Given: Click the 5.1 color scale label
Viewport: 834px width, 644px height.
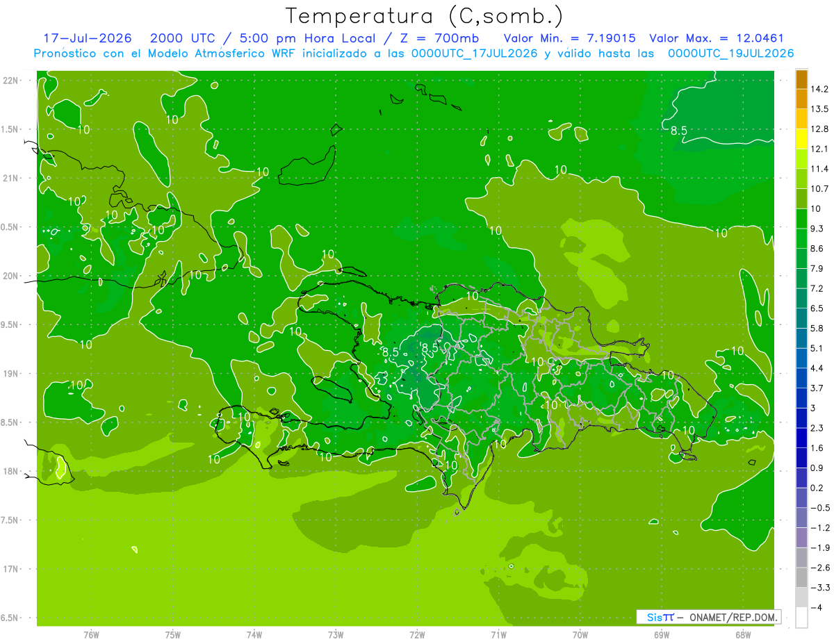Looking at the screenshot, I should [817, 348].
